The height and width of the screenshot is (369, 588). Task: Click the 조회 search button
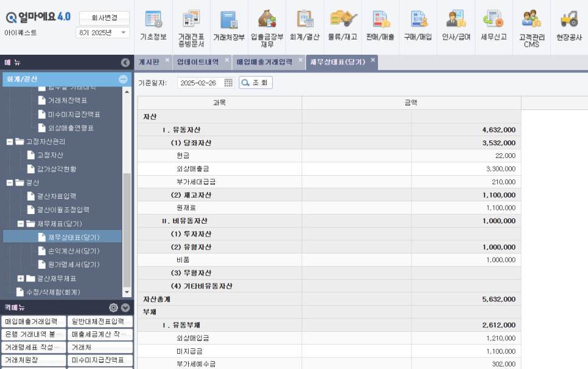click(256, 83)
